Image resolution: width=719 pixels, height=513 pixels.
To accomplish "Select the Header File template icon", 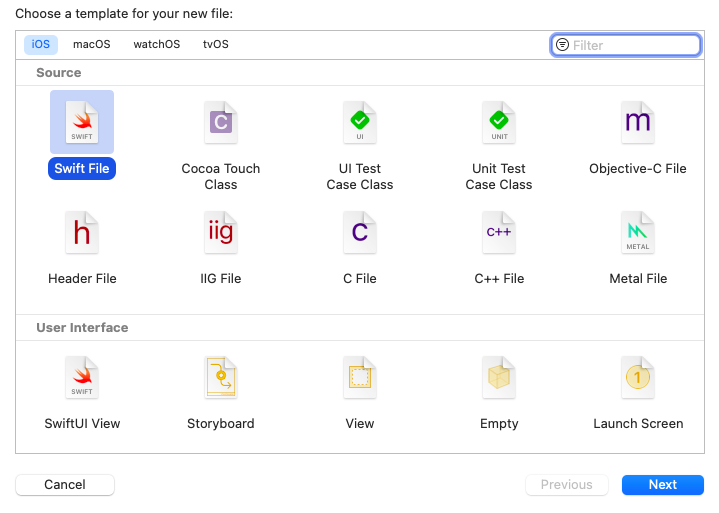I will pos(82,232).
